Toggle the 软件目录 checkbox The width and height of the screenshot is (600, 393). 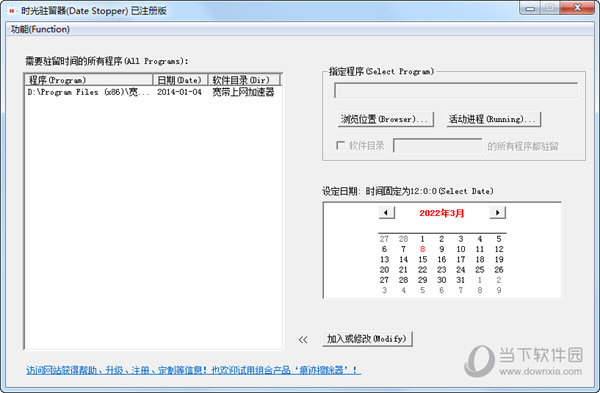(x=340, y=145)
